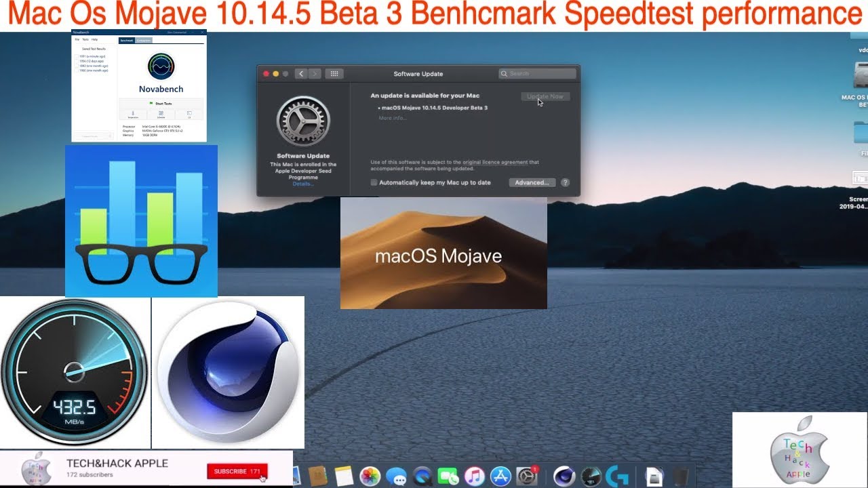
Task: Click the red SUBSCRIBE button
Action: coord(237,471)
